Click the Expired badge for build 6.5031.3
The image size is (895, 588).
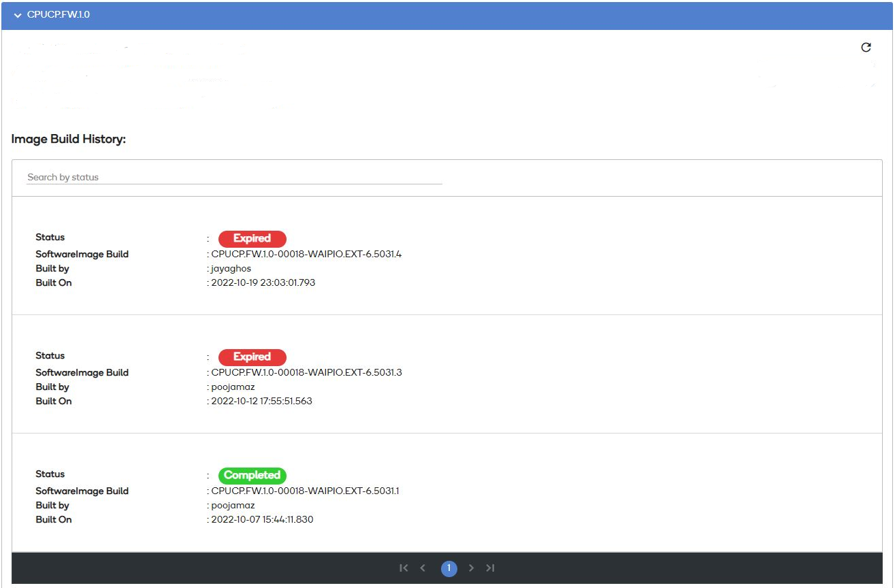[x=252, y=357]
